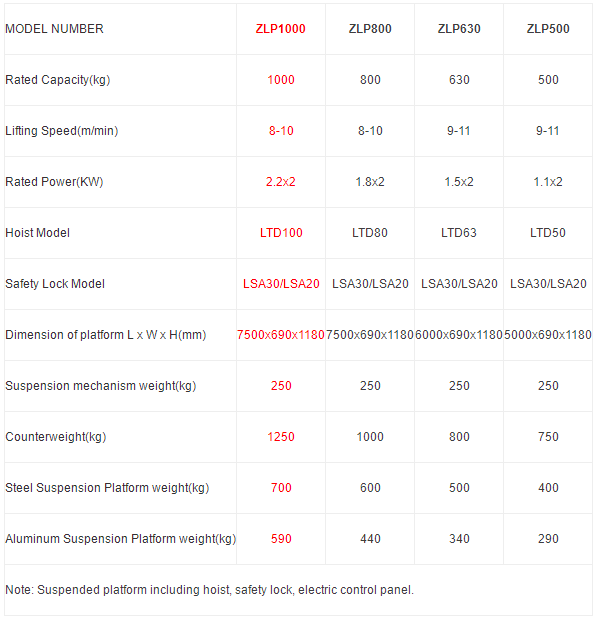
Task: Select the Note text about suspended platform
Action: (210, 590)
